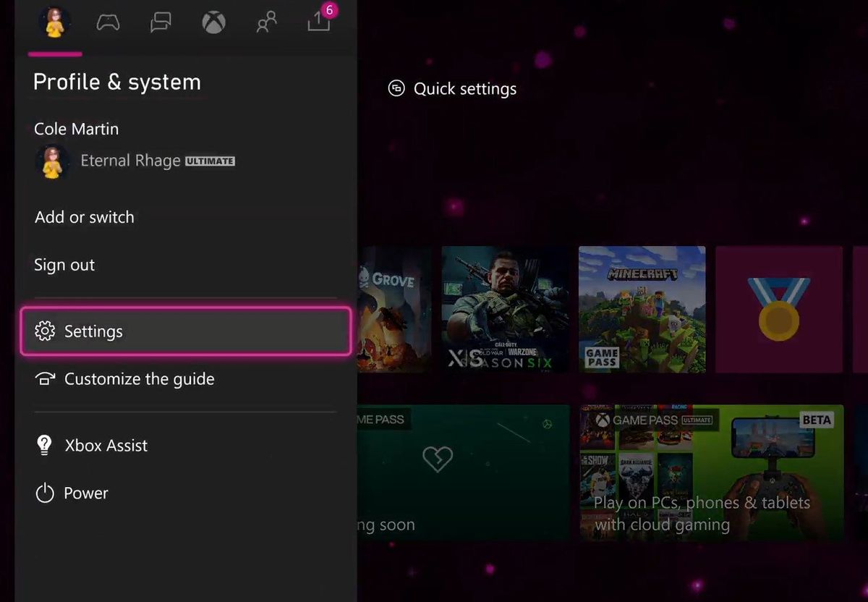This screenshot has height=602, width=868.
Task: Check notifications via the bell icon
Action: tap(318, 23)
